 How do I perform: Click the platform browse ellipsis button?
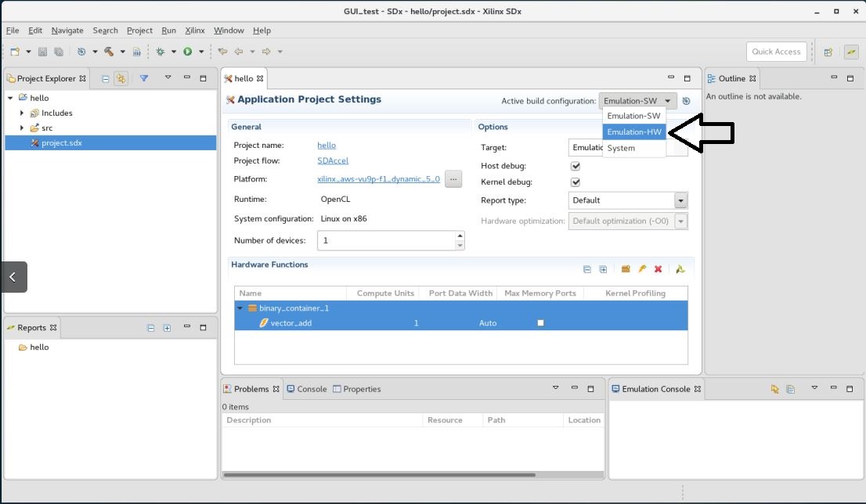coord(453,179)
